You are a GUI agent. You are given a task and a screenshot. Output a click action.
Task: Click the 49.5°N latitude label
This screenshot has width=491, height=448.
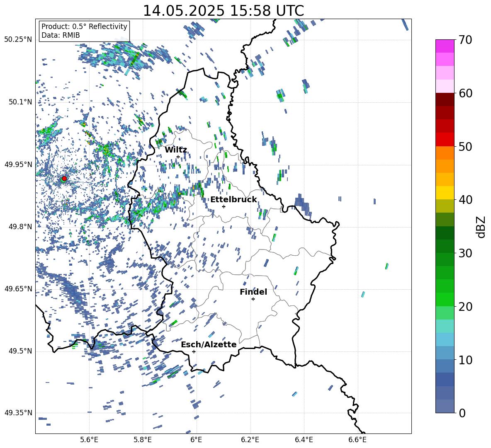(20, 351)
